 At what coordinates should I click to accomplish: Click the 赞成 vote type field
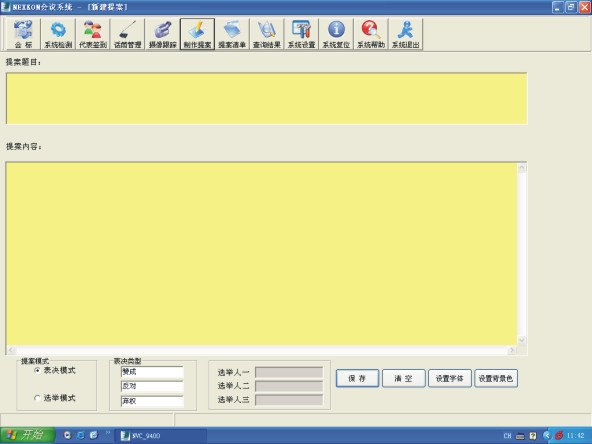(152, 372)
